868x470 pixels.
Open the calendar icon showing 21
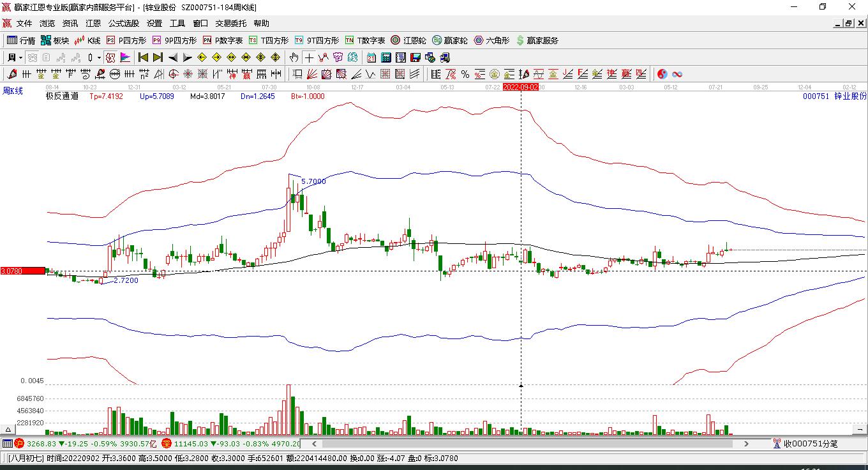(x=371, y=57)
